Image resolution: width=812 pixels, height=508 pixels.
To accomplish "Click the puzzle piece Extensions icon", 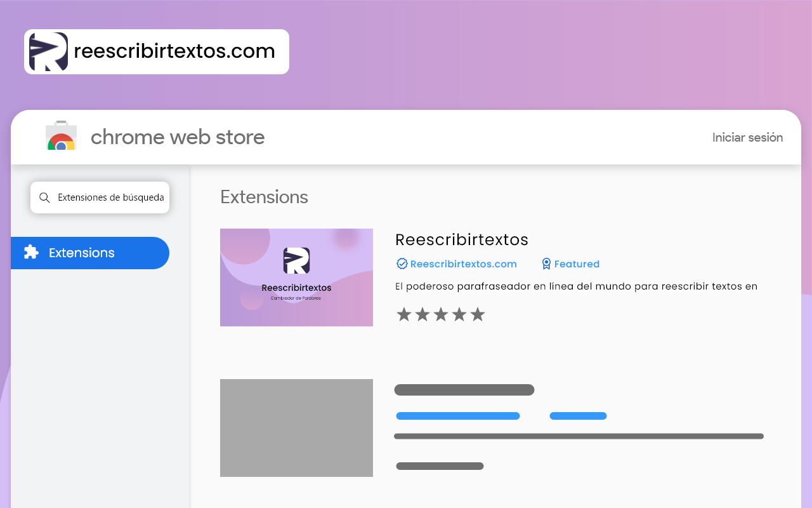I will click(30, 253).
